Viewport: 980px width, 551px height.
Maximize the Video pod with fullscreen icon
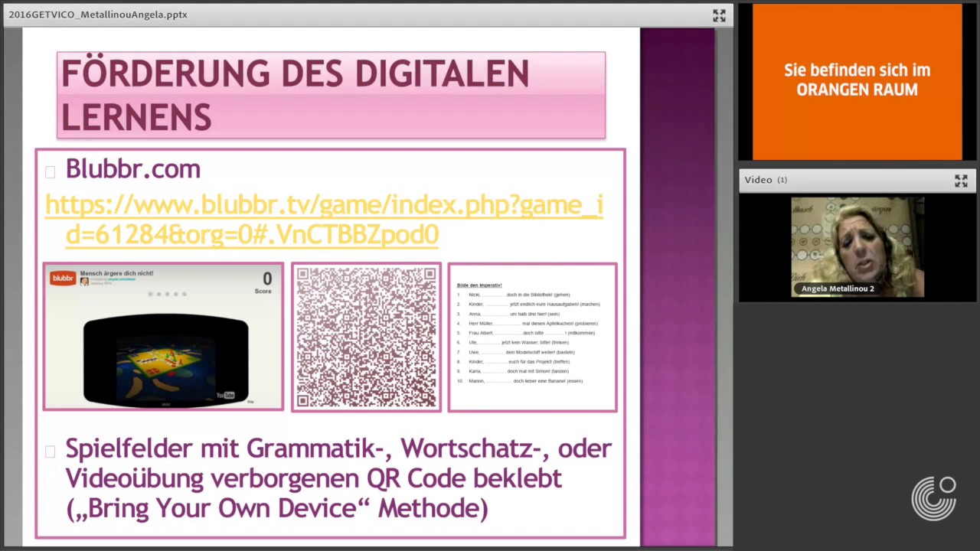(961, 181)
